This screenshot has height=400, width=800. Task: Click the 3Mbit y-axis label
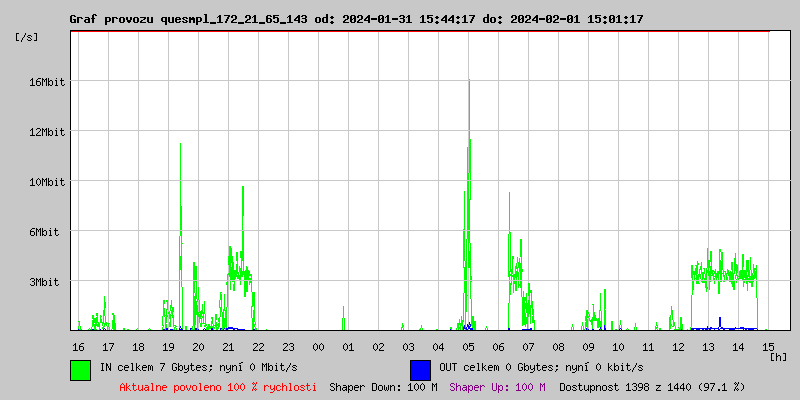(44, 282)
